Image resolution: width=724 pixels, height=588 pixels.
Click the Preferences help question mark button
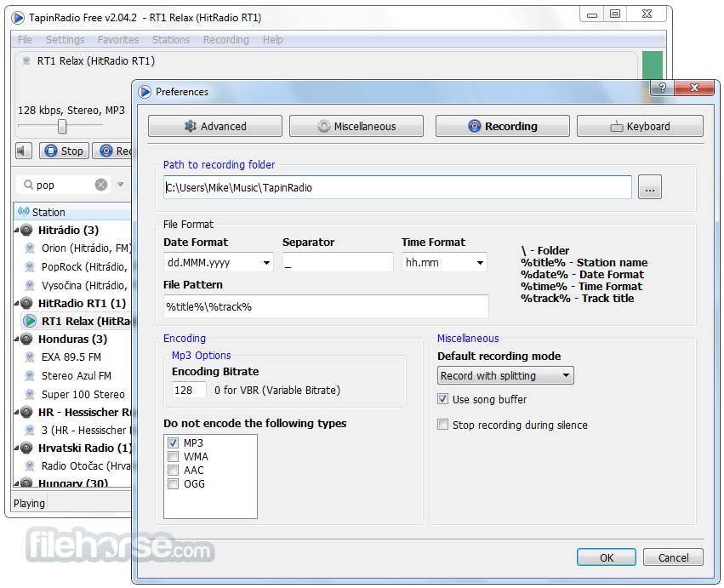point(662,88)
